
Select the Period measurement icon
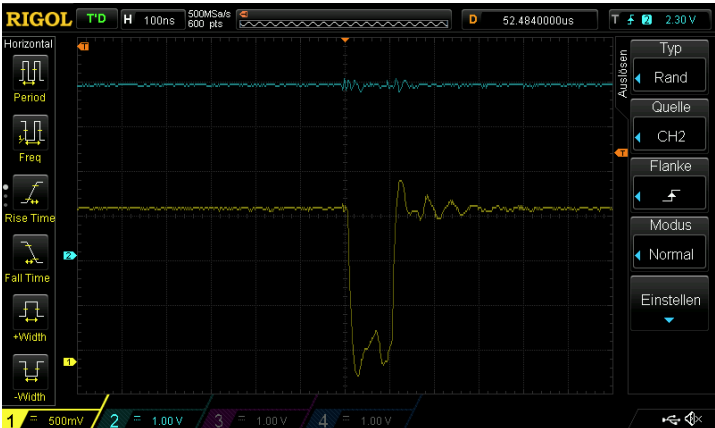[30, 72]
